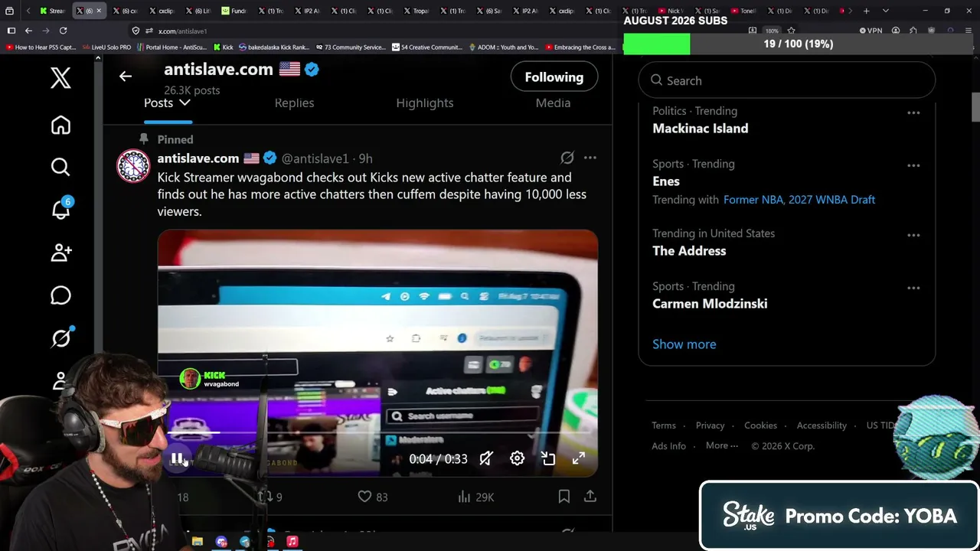Open Grok icon in left sidebar
980x551 pixels.
click(60, 337)
